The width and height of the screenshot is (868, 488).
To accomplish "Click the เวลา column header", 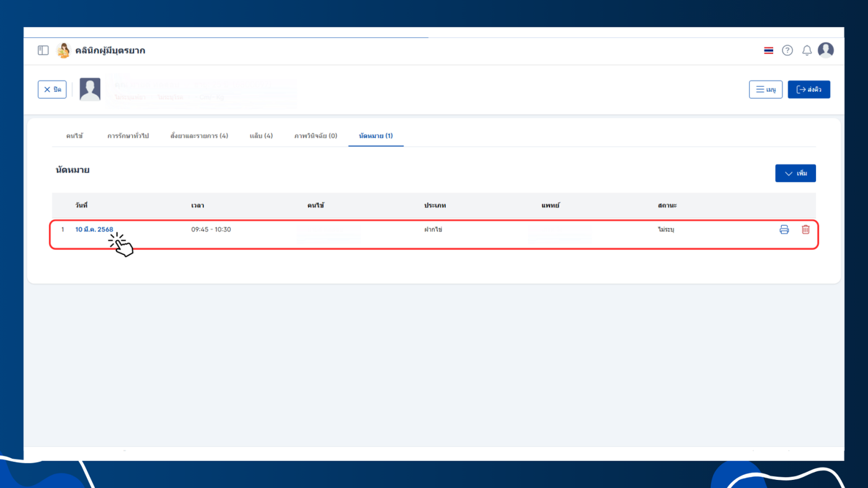I will [197, 205].
